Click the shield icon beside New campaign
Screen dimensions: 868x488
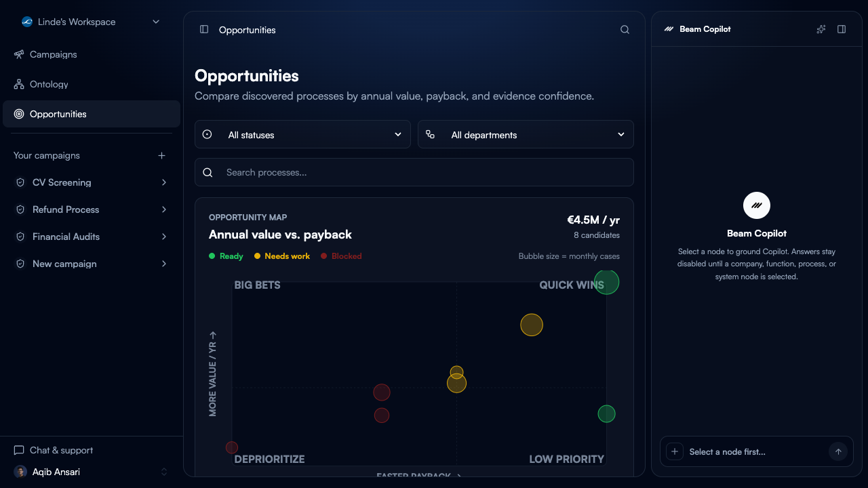[20, 264]
